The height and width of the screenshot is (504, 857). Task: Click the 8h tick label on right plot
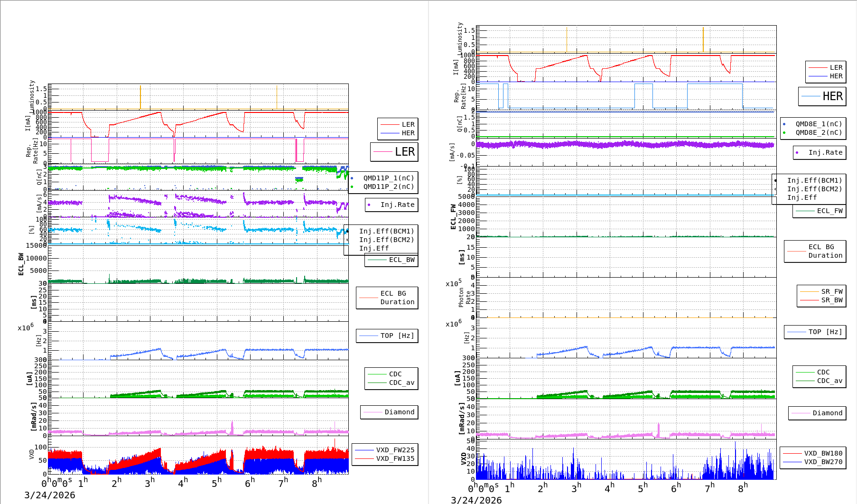click(x=743, y=487)
